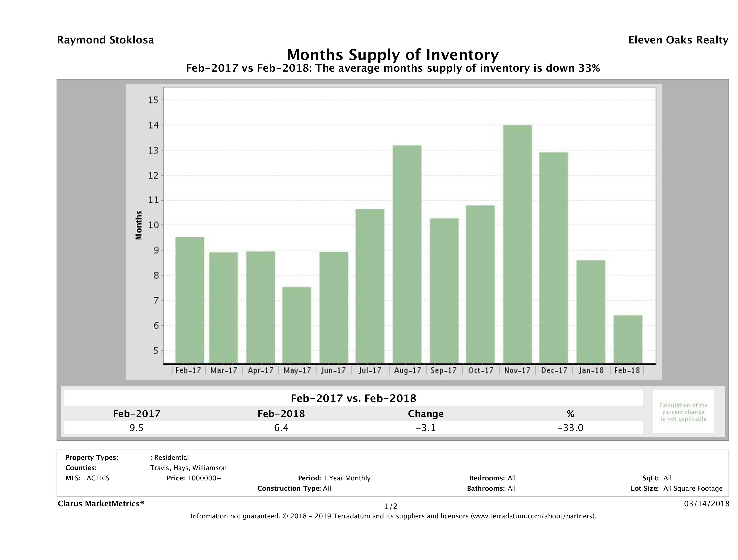Viewport: 738px width, 560px height.
Task: Click the Change value -3.1
Action: pyautogui.click(x=426, y=428)
